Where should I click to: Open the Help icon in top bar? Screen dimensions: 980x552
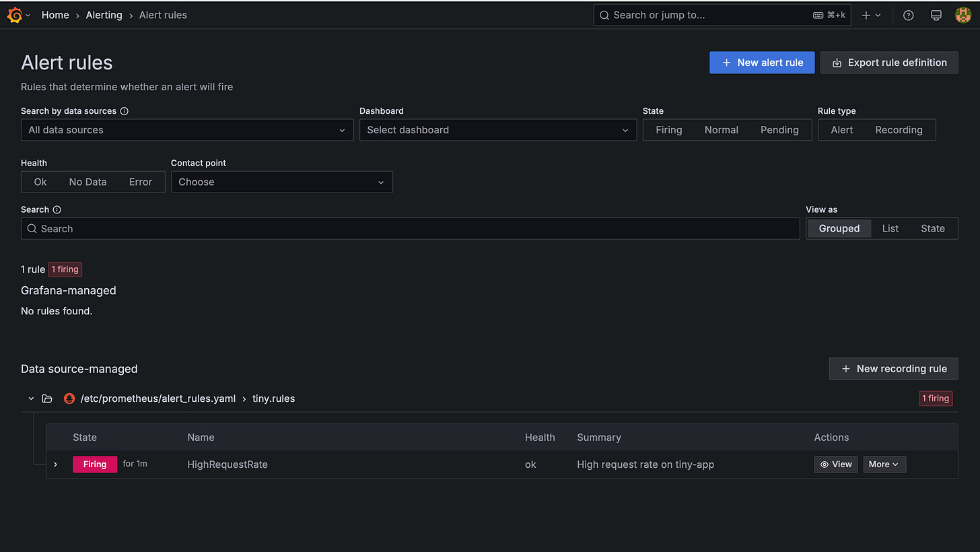[x=908, y=15]
